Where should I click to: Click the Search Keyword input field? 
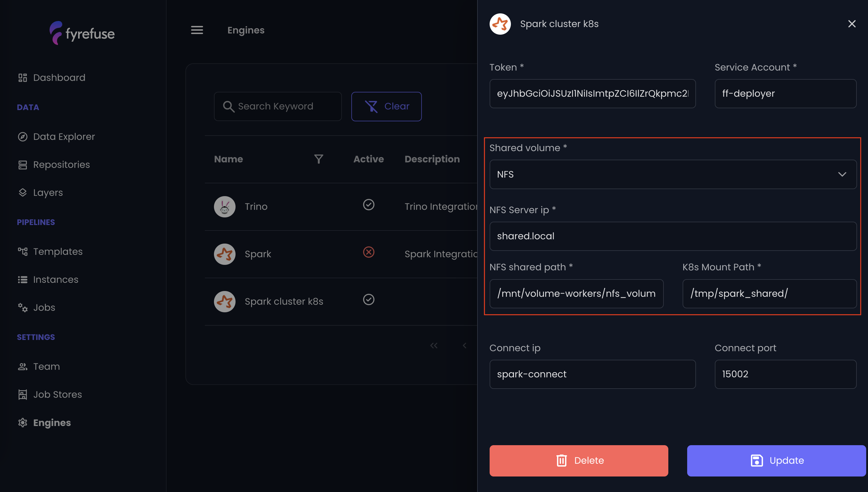277,106
